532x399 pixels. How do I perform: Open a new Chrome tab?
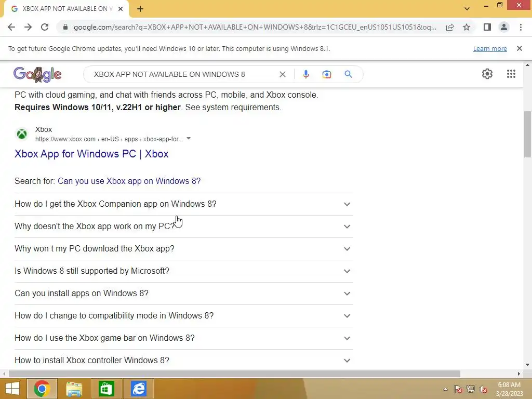pos(140,9)
